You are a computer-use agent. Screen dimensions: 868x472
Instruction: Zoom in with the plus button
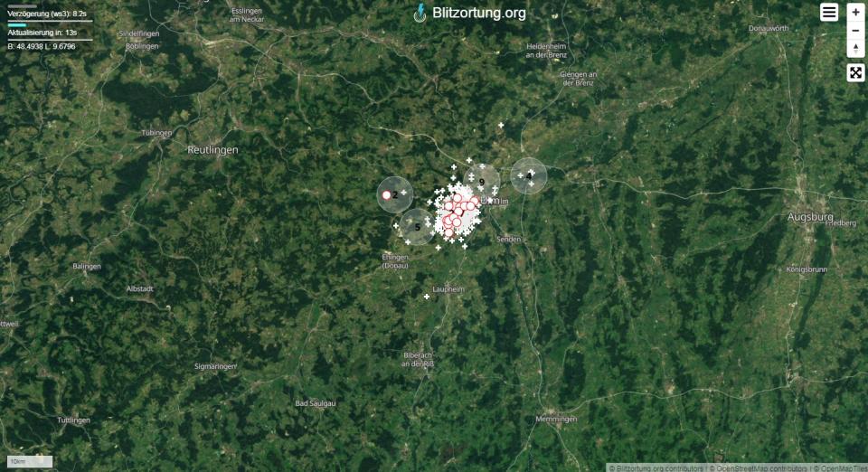pos(855,12)
